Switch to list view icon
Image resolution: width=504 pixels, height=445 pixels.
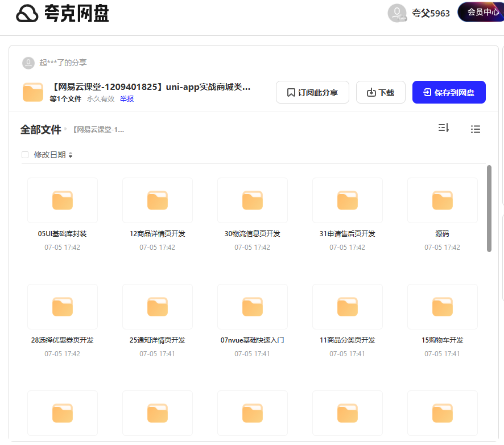coord(476,129)
